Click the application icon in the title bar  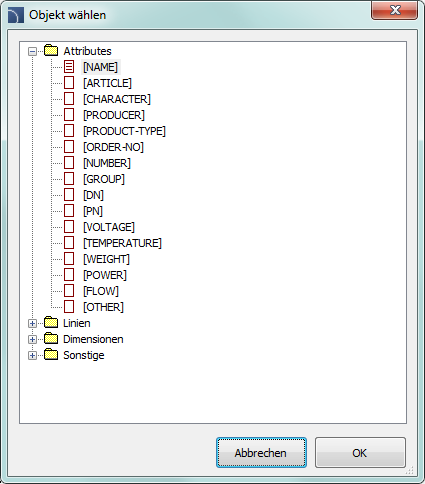pyautogui.click(x=16, y=15)
